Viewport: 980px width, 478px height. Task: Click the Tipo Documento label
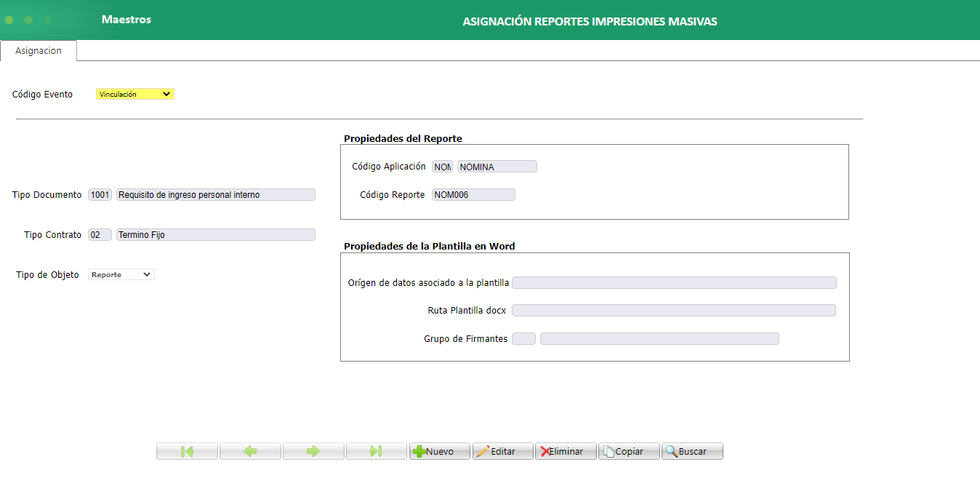47,195
